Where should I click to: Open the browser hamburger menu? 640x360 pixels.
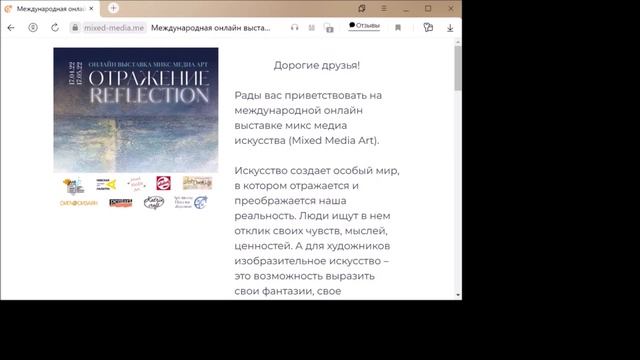[x=384, y=8]
